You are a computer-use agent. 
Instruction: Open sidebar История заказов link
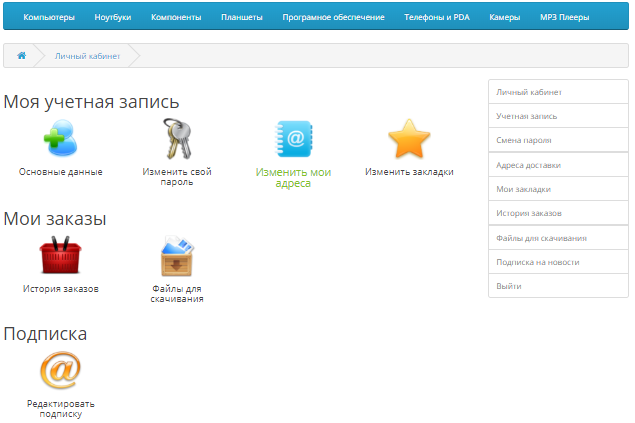528,213
